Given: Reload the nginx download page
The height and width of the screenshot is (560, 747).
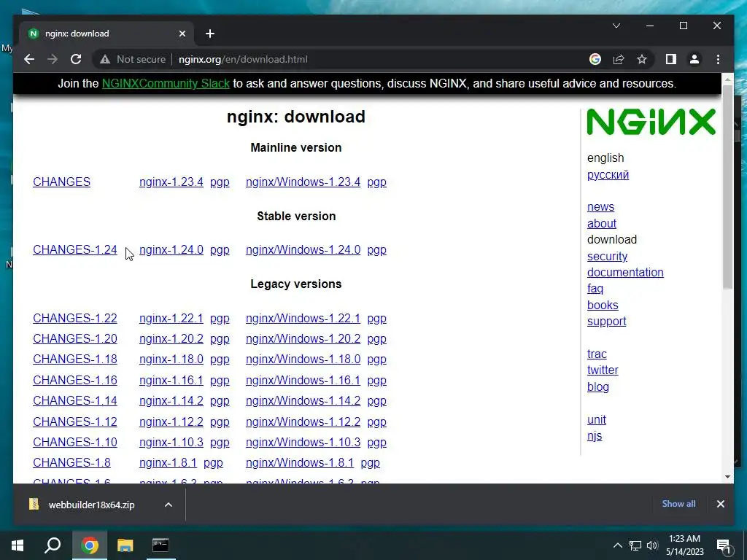Looking at the screenshot, I should pos(76,59).
